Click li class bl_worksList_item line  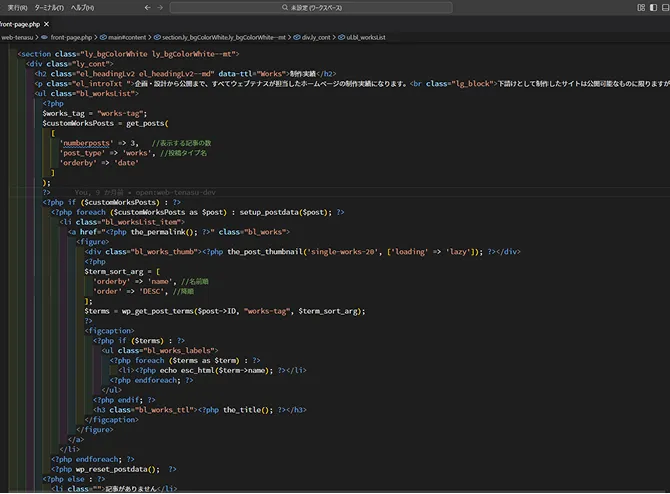122,222
